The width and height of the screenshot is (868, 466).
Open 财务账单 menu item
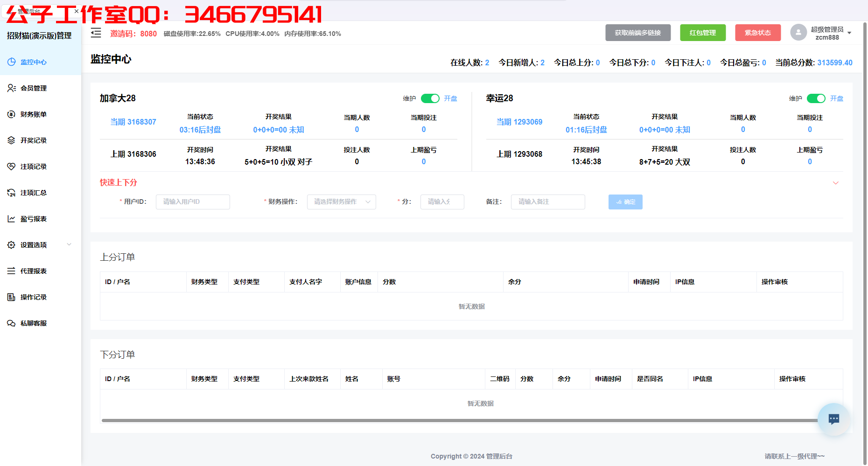tap(41, 114)
